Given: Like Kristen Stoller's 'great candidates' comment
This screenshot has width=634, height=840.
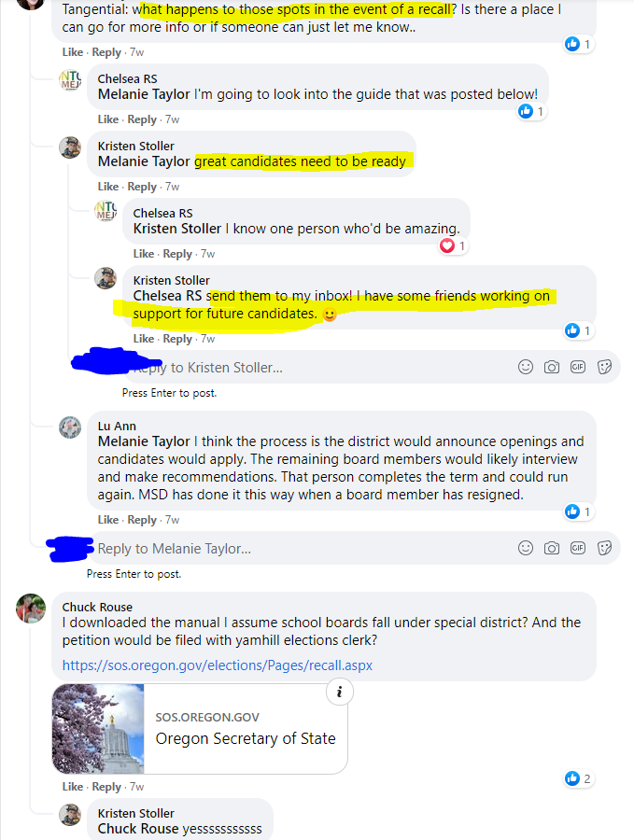Looking at the screenshot, I should pos(107,187).
